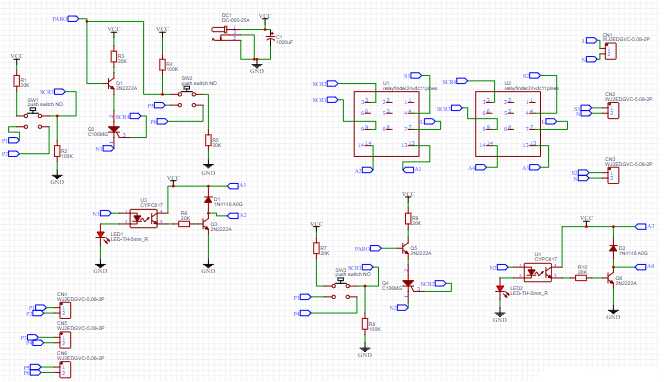Select connector CN5 terminal block
This screenshot has width=666, height=382.
65,340
